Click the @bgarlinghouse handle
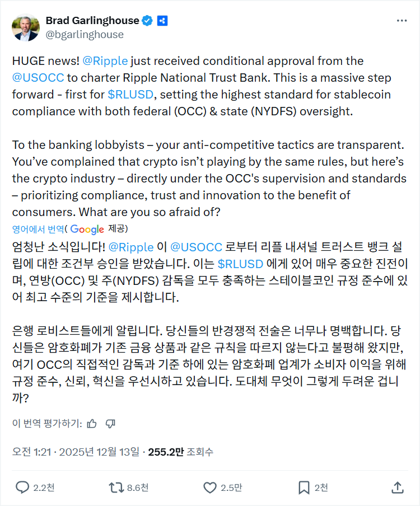Screen dimensions: 420x506 click(84, 34)
